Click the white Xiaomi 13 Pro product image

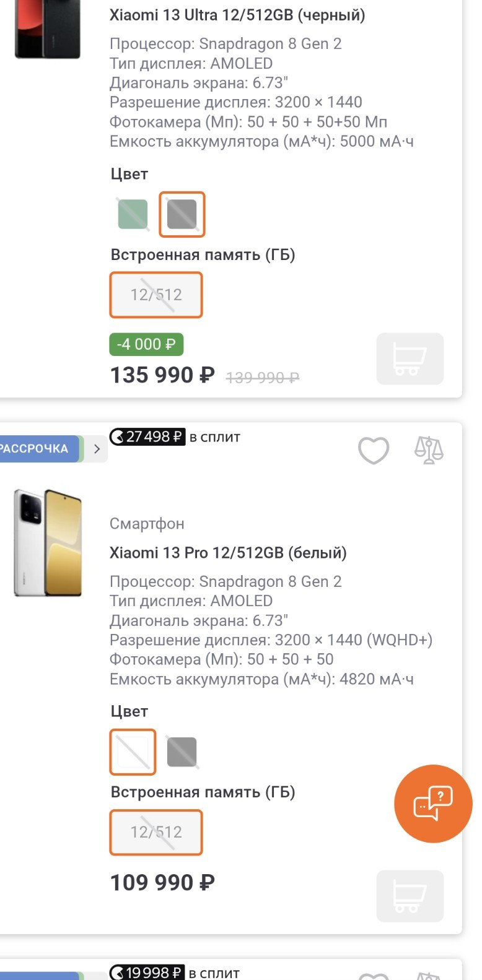pos(48,543)
